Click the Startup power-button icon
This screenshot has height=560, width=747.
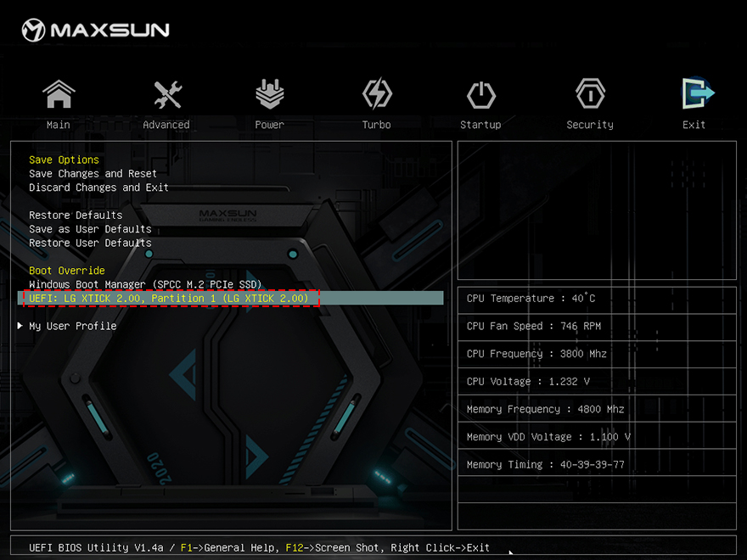tap(480, 94)
